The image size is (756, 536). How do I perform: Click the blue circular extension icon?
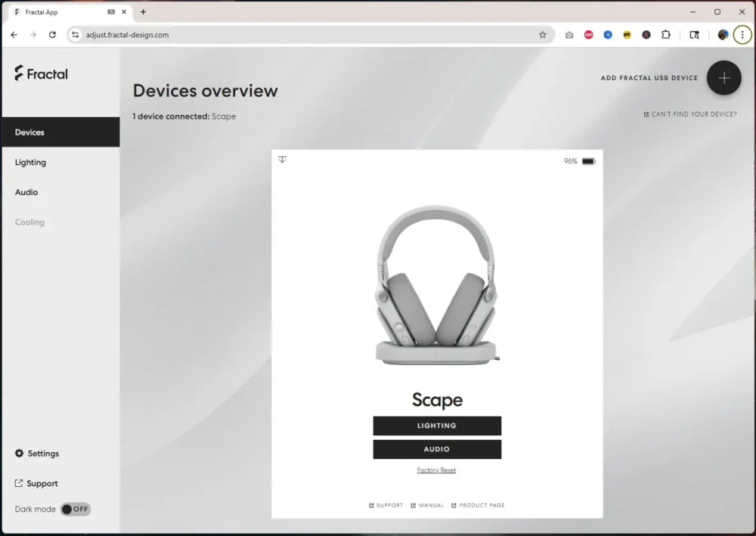click(608, 35)
